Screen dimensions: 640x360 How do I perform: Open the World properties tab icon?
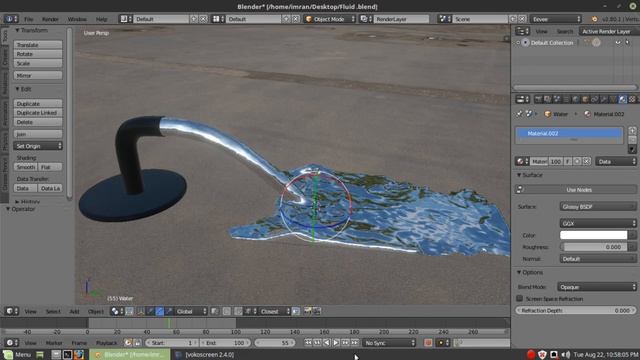(x=576, y=99)
